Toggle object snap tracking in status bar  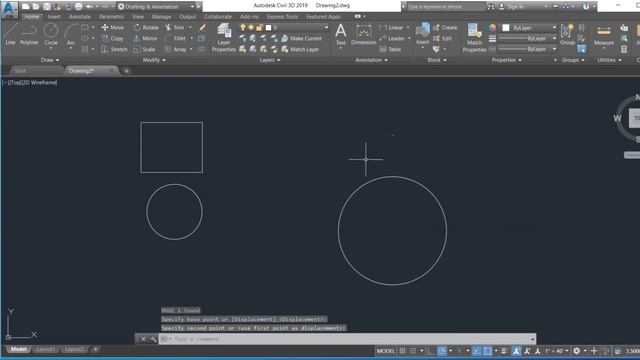pyautogui.click(x=476, y=351)
